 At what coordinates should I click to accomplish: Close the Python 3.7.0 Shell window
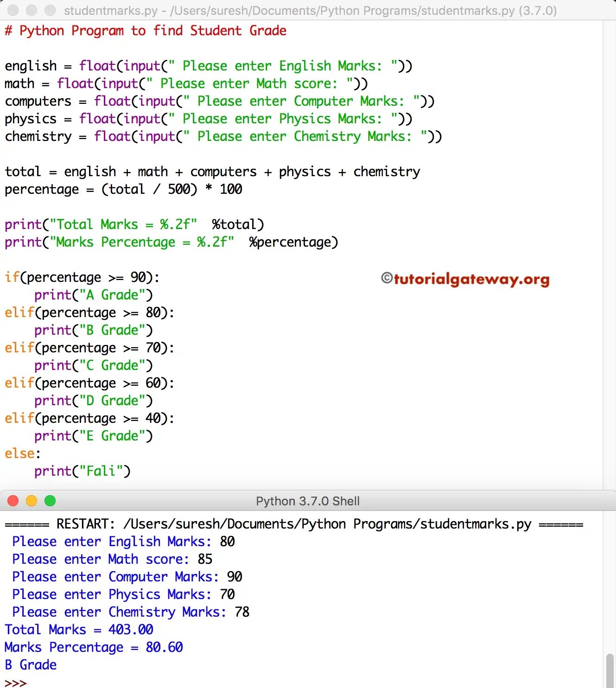click(13, 501)
